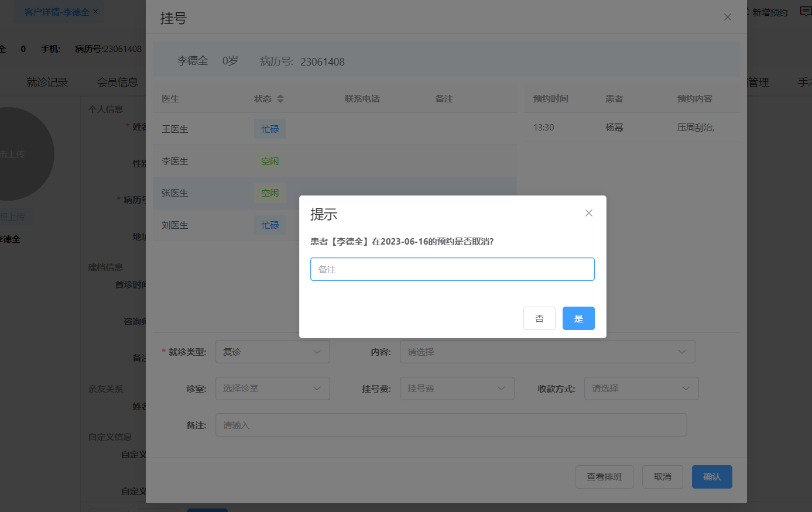Open the 内容 请选择 dropdown
Image resolution: width=812 pixels, height=512 pixels.
[547, 352]
